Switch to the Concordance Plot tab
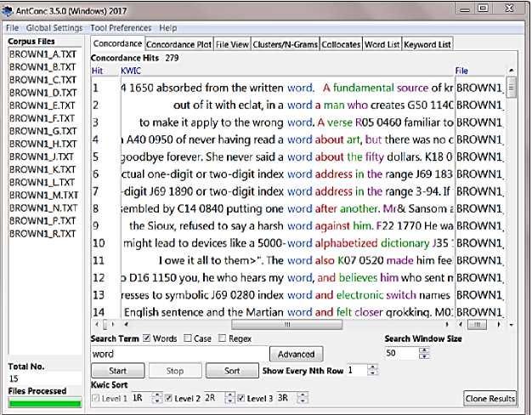Viewport: 532px width, 415px height. (x=178, y=44)
